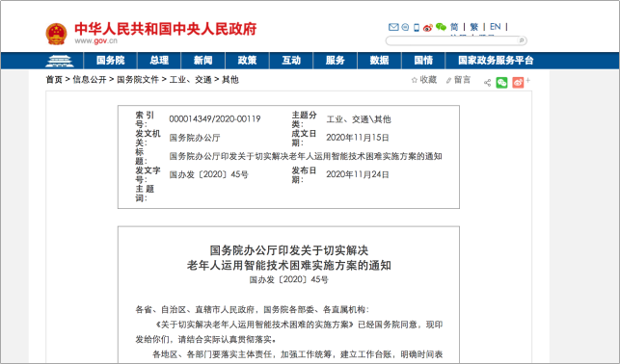Viewport: 620px width, 364px height.
Task: Go to 其他 in breadcrumb
Action: (x=230, y=80)
